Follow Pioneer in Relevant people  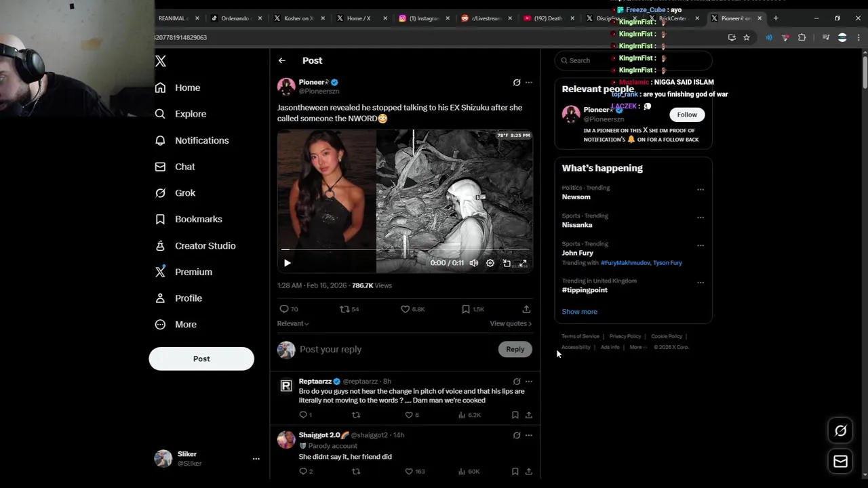(687, 115)
